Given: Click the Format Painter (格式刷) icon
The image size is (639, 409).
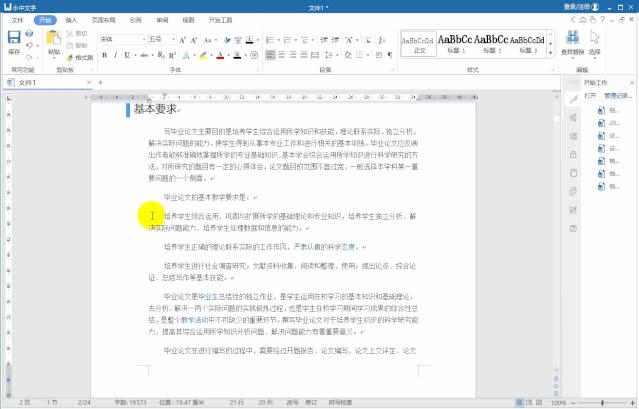Looking at the screenshot, I should tap(70, 57).
